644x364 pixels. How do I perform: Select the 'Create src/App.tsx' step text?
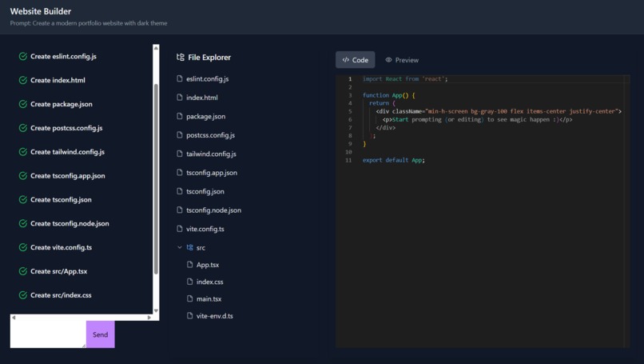pos(59,271)
